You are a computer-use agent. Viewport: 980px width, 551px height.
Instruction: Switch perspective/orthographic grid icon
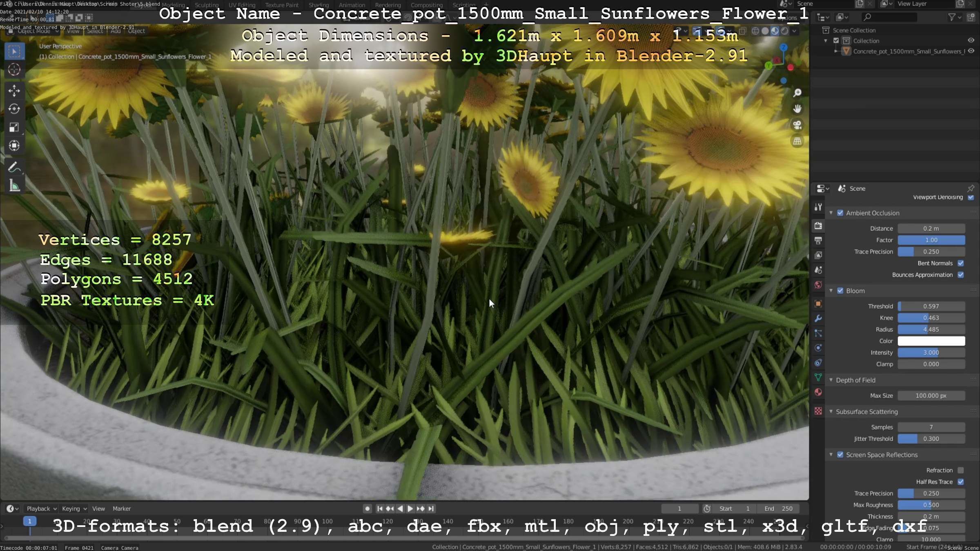(797, 141)
